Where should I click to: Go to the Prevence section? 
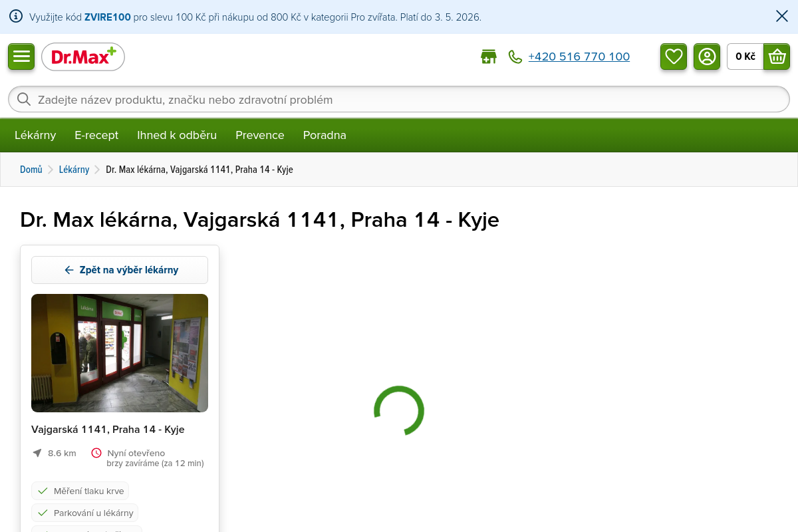click(x=260, y=135)
